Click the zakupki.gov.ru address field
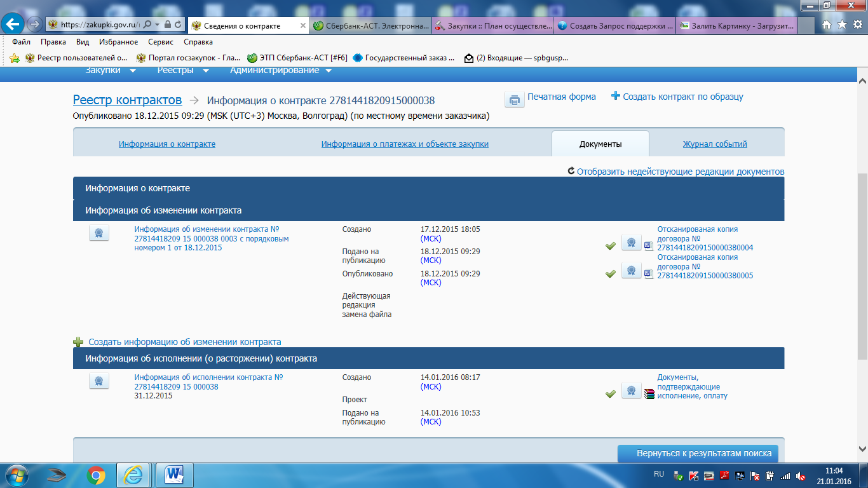 pyautogui.click(x=99, y=25)
